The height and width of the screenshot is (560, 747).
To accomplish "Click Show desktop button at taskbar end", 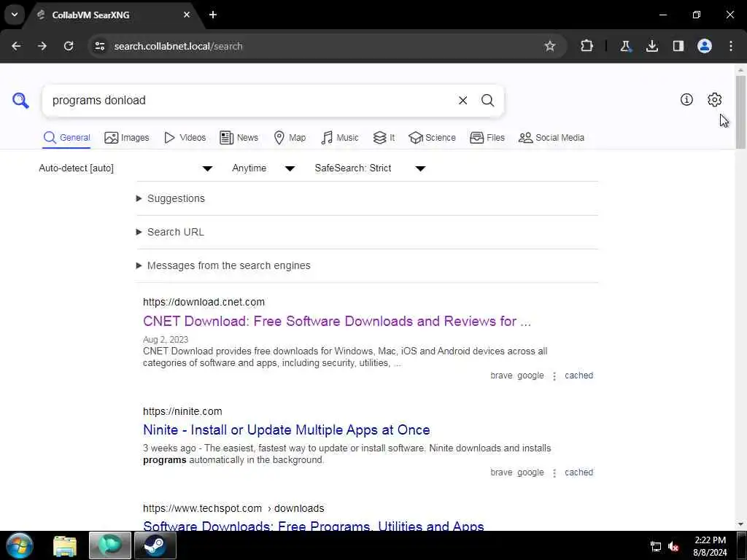I will point(741,545).
